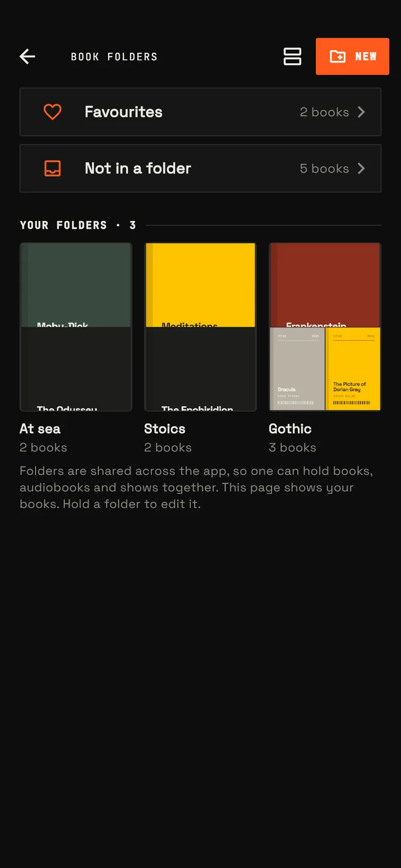Click the 2 books count under At sea
401x868 pixels.
[x=43, y=448]
